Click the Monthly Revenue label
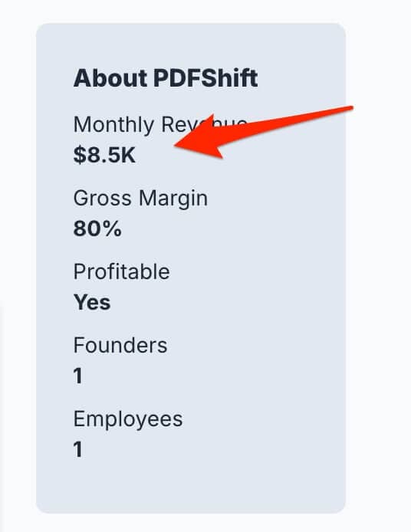This screenshot has width=411, height=532. click(160, 124)
